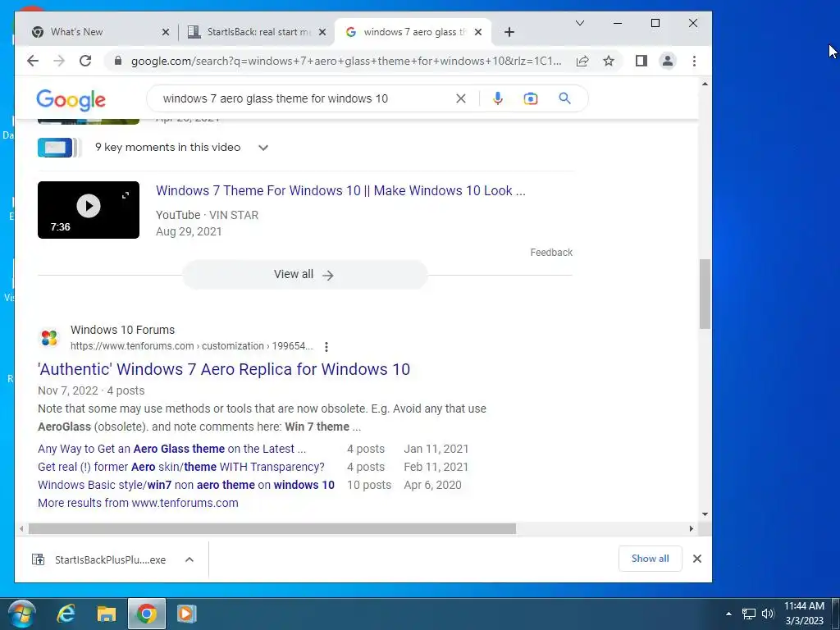Click Show all downloads button

[650, 559]
